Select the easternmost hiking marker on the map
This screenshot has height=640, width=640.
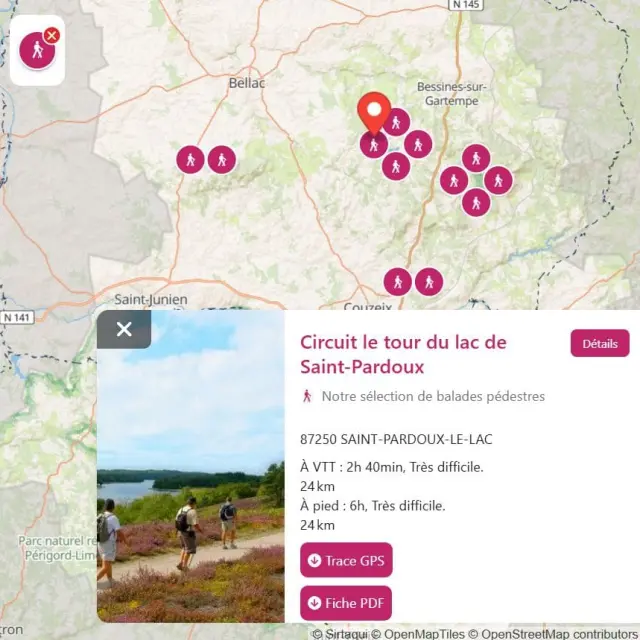click(498, 180)
